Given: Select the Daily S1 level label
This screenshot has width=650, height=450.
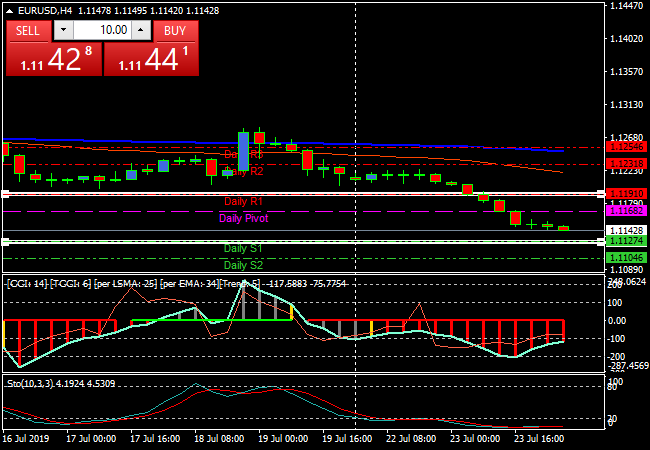Looking at the screenshot, I should click(244, 248).
